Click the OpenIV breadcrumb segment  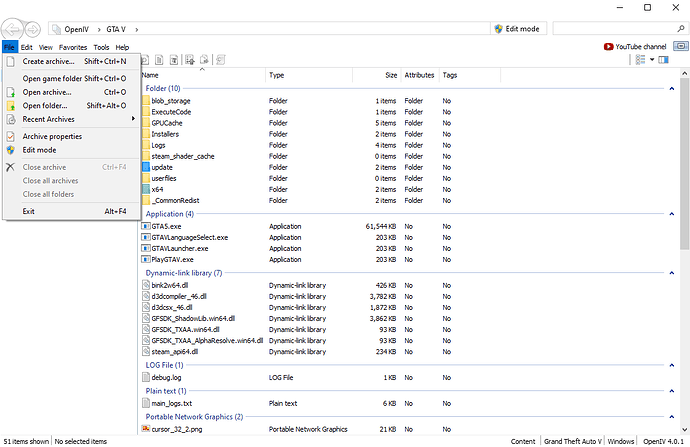click(77, 29)
